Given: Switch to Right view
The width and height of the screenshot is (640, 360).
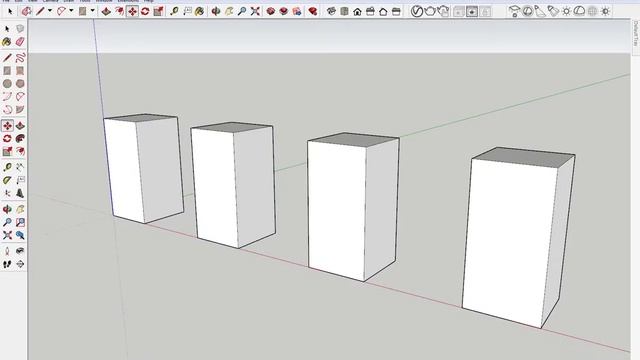Looking at the screenshot, I should click(x=370, y=11).
